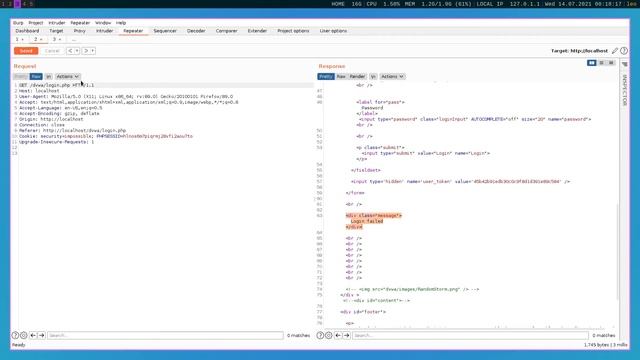Viewport: 640px width, 360px height.
Task: Open request search help icon
Action: 15,335
